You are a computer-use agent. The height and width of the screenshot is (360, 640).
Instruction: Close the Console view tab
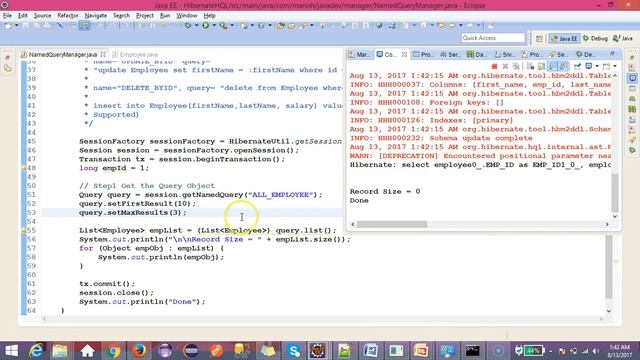click(404, 54)
